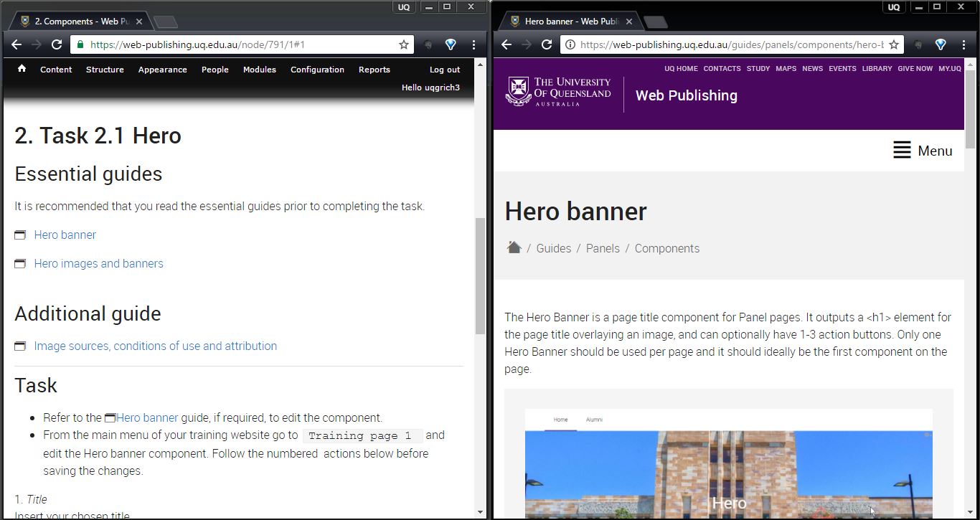Click the blue diamond extension icon in left window
Screen dimensions: 980x520
tap(451, 44)
